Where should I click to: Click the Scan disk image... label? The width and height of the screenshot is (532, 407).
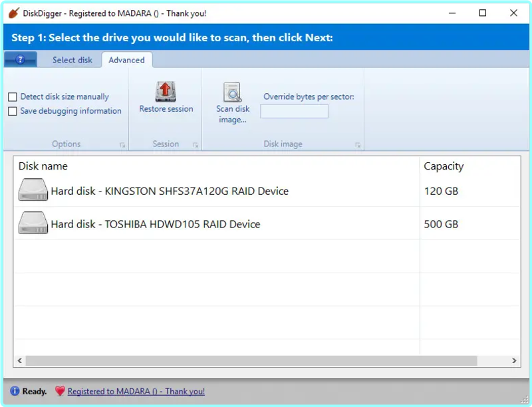coord(233,114)
